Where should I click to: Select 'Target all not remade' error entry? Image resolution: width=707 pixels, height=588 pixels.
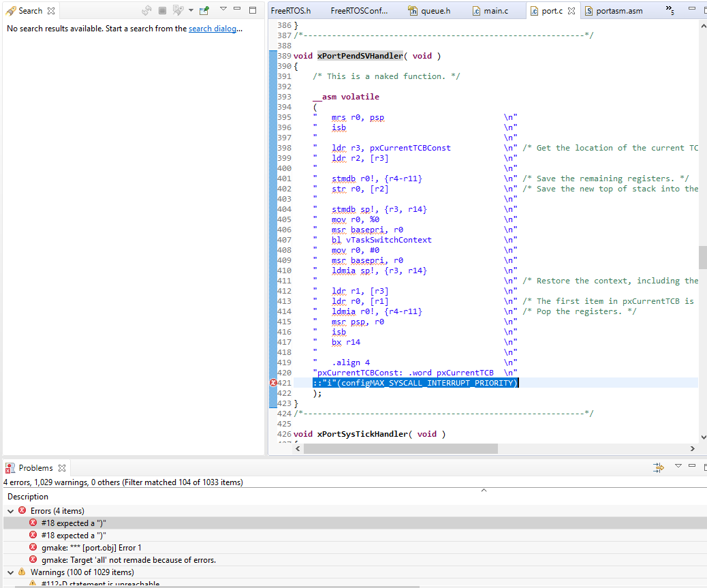354,559
